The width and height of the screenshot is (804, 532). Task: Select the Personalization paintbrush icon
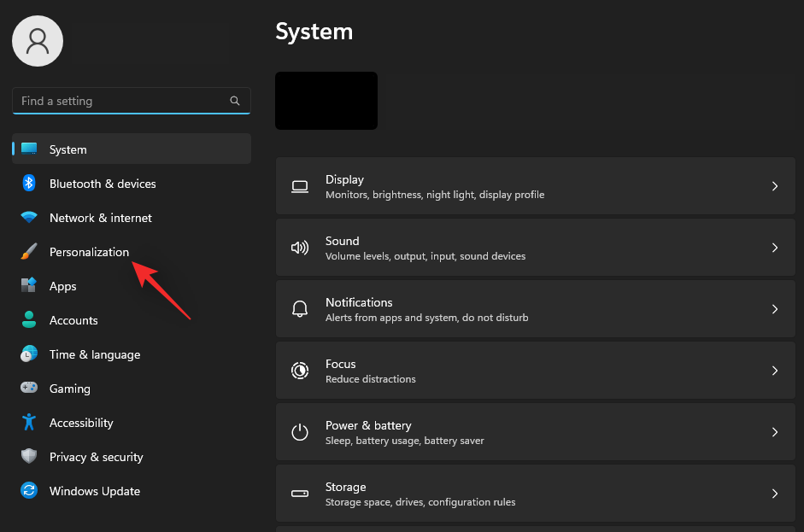pos(28,252)
